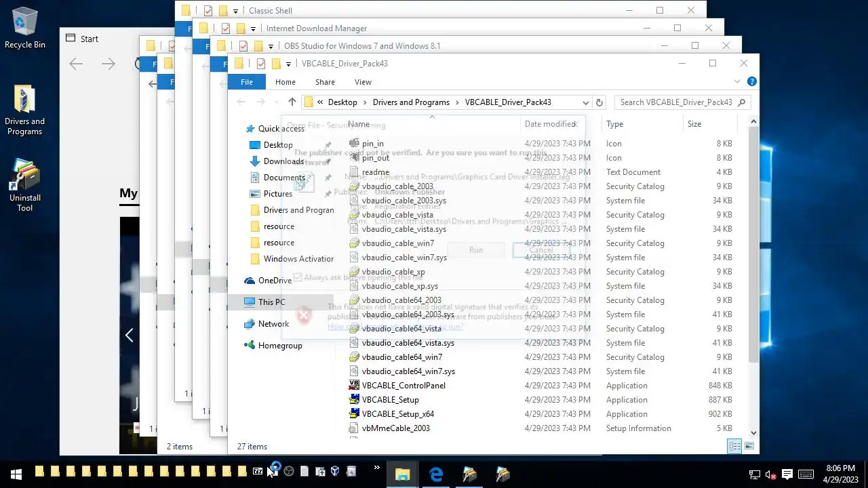Open taskbar clock showing 8:06 PM
Viewport: 868px width, 488px height.
[840, 474]
